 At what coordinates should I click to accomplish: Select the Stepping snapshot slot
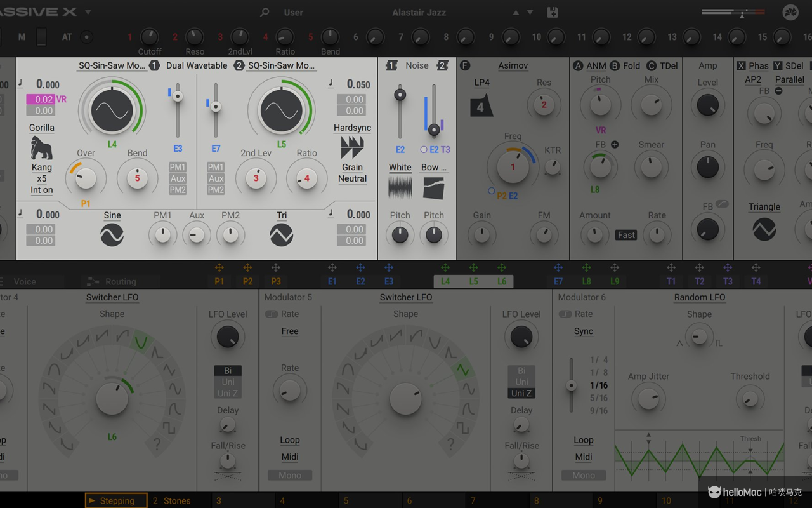tap(117, 500)
